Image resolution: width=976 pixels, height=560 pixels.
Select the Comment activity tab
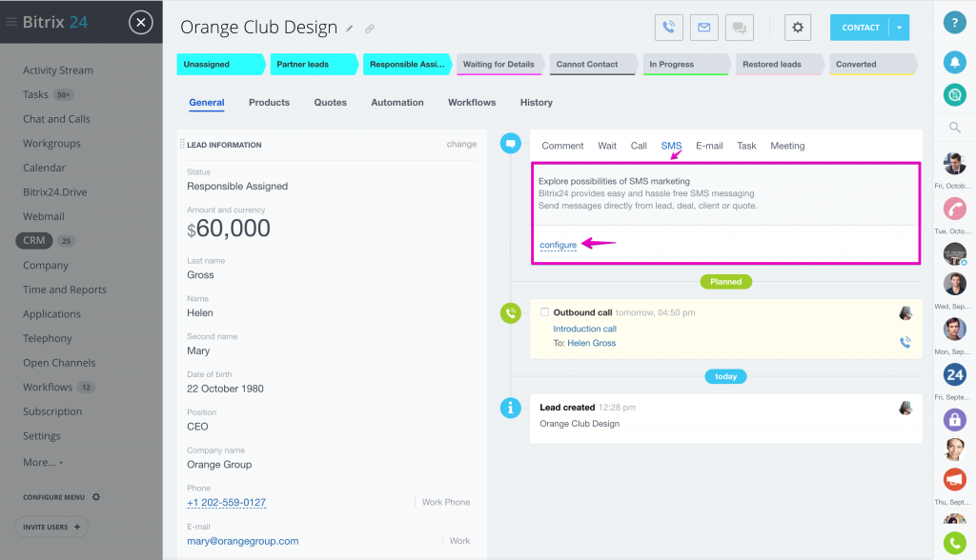click(562, 146)
